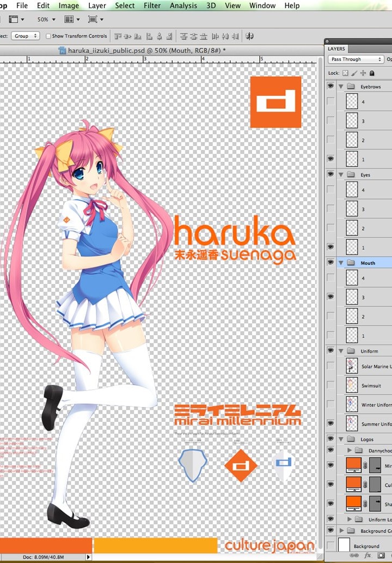The width and height of the screenshot is (392, 563).
Task: Select the Winter Uniform layer name
Action: (x=377, y=404)
